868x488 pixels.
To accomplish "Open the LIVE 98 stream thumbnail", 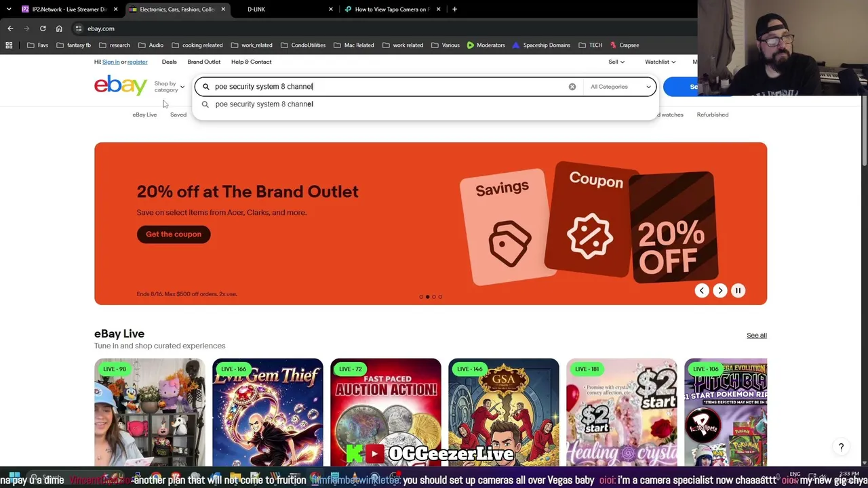I will 150,412.
